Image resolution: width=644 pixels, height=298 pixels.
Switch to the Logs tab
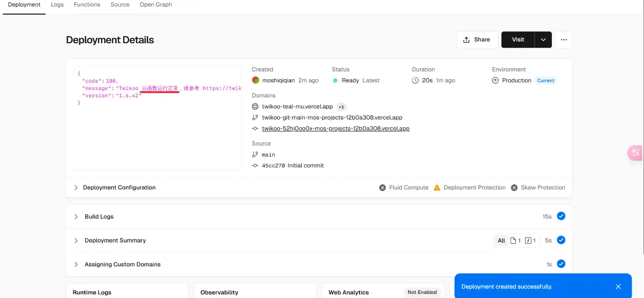[x=57, y=5]
